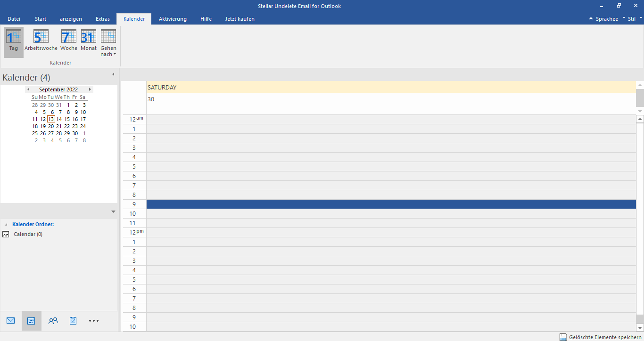The height and width of the screenshot is (341, 644).
Task: Click the more options ellipsis button
Action: [x=94, y=321]
